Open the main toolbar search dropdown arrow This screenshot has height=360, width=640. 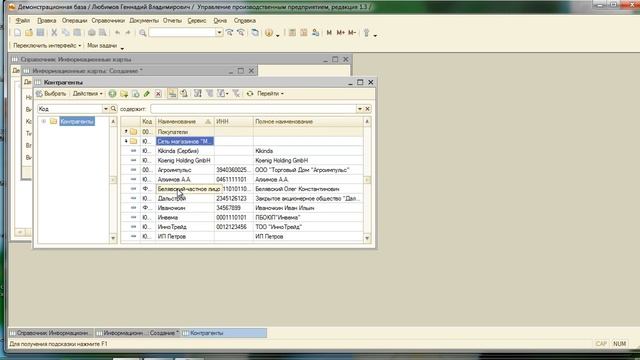click(219, 33)
